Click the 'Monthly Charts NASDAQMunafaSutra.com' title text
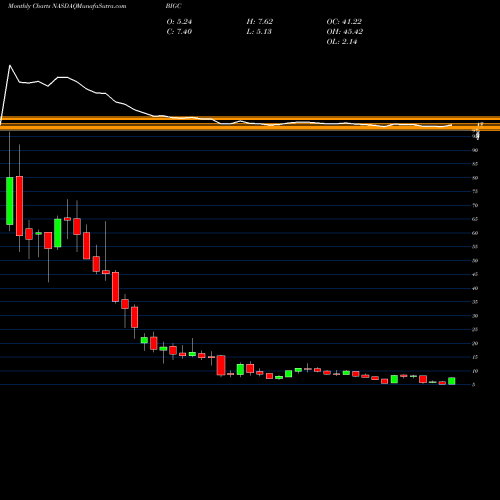This screenshot has height=500, width=500. tap(67, 6)
